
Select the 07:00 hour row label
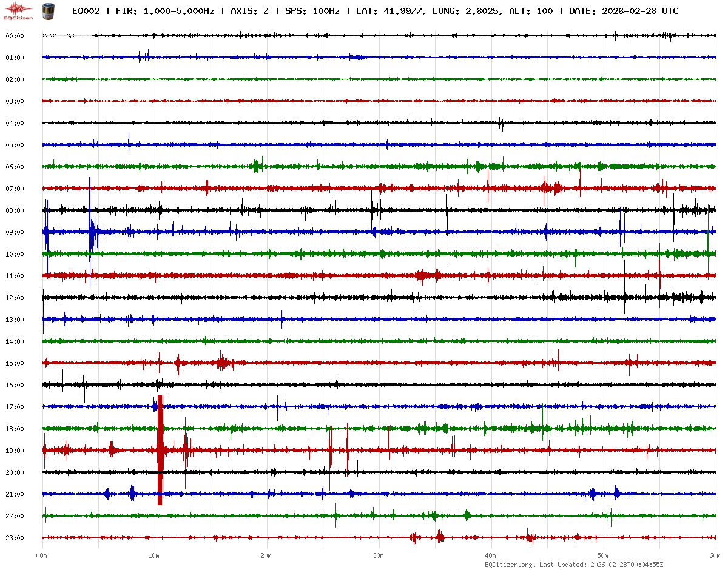15,189
